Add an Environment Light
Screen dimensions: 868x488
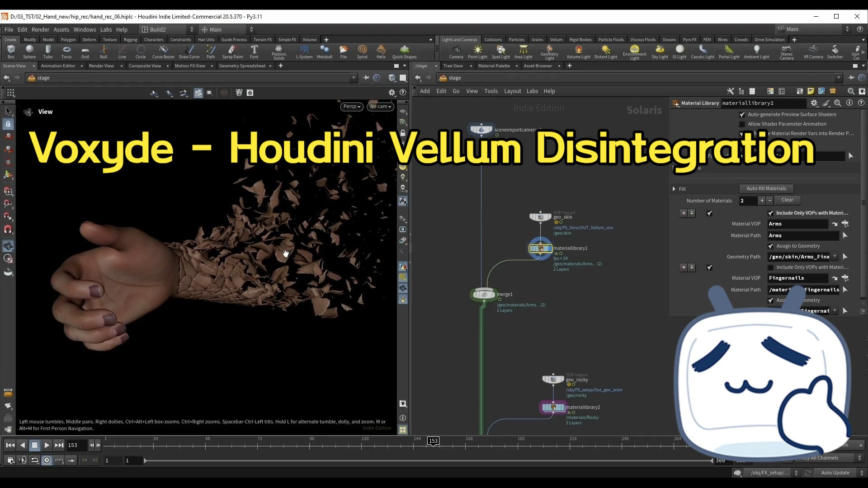pos(635,52)
